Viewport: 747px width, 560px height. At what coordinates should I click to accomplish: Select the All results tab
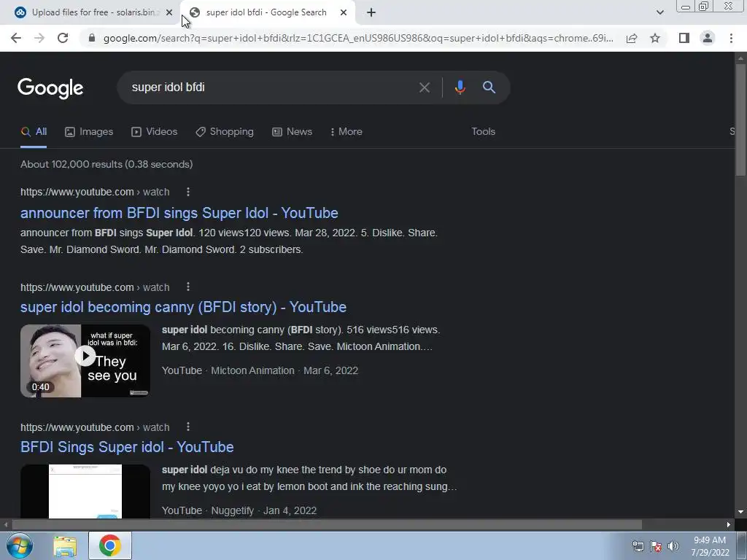point(34,132)
